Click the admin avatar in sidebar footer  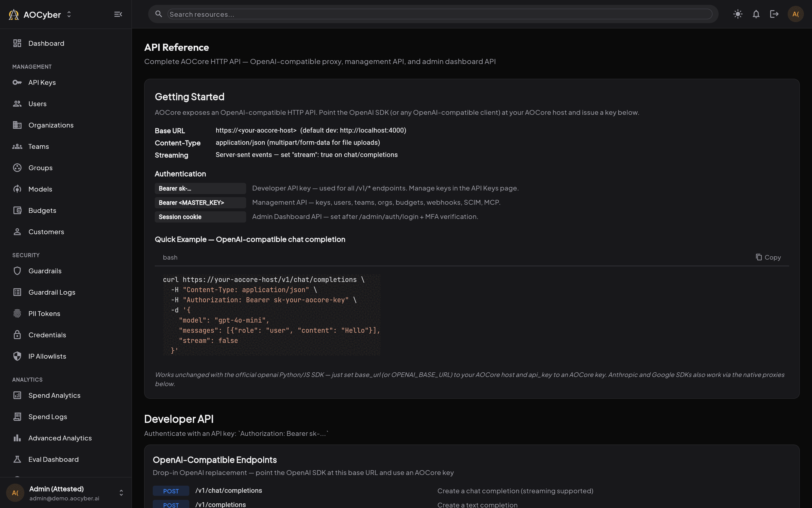coord(15,493)
